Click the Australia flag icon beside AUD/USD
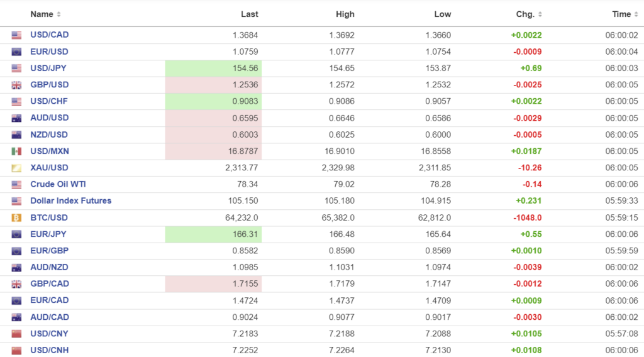The width and height of the screenshot is (644, 357). click(16, 118)
